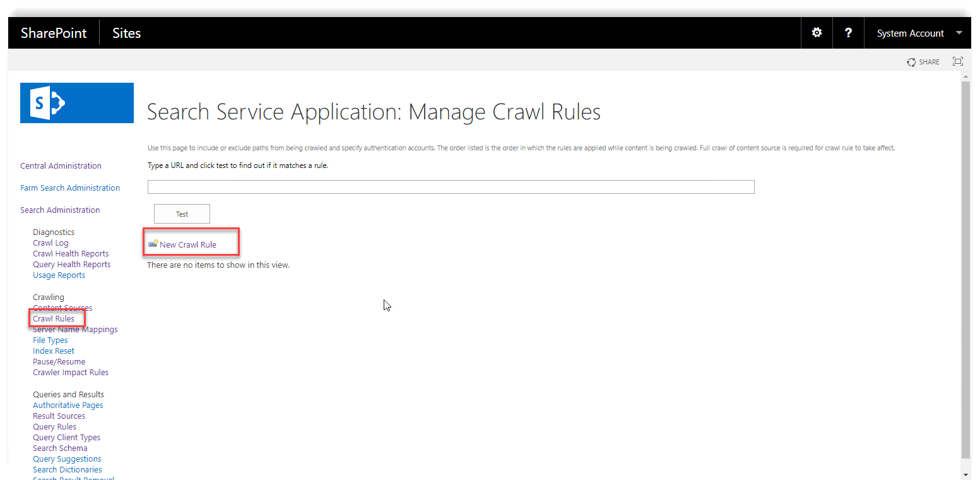The height and width of the screenshot is (480, 980).
Task: Navigate to Search Schema
Action: click(x=60, y=448)
